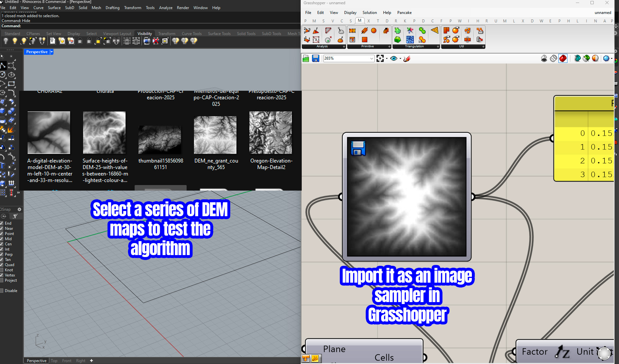Open the Rhino Analyze menu
This screenshot has width=619, height=364.
[166, 8]
